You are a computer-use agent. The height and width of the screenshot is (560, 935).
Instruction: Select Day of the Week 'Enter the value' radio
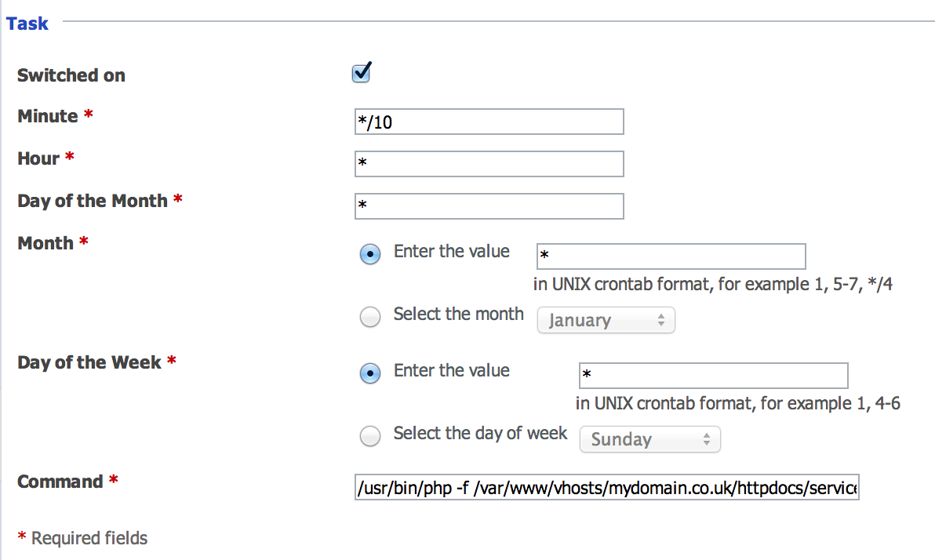pyautogui.click(x=369, y=373)
